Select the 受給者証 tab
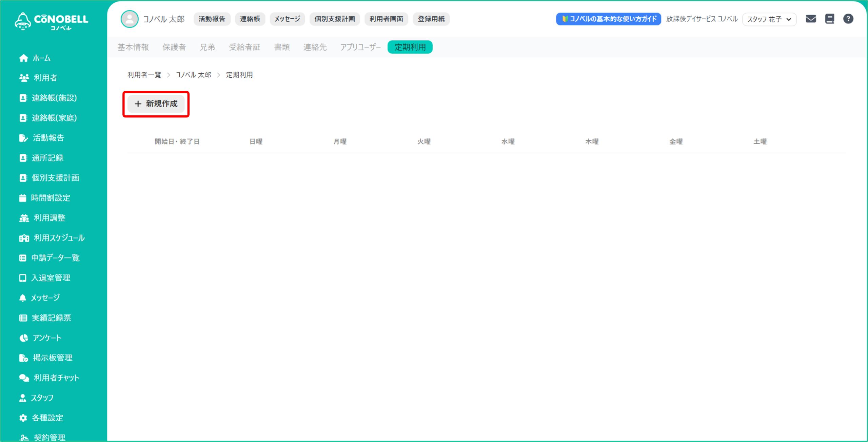Screen dimensions: 868x442 coord(244,47)
